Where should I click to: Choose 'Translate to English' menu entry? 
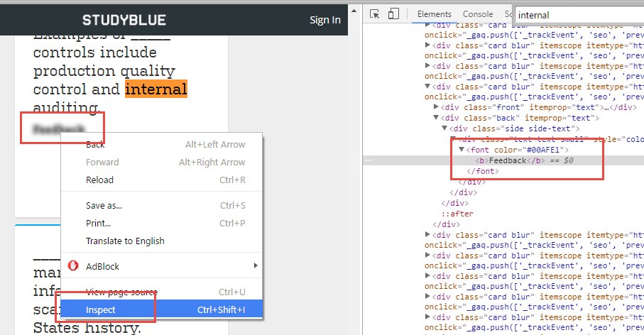click(161, 241)
